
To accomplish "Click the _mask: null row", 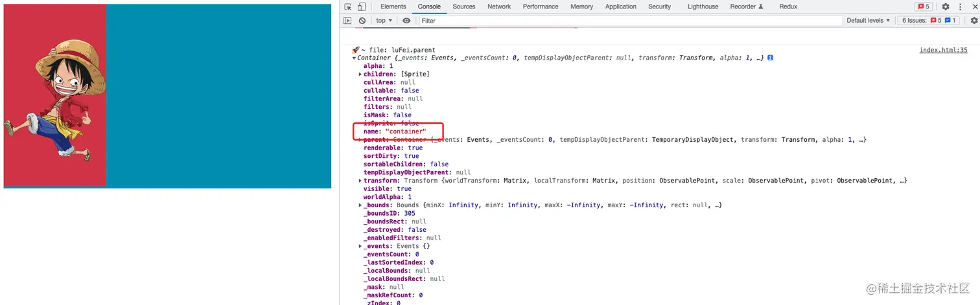I will pyautogui.click(x=384, y=287).
